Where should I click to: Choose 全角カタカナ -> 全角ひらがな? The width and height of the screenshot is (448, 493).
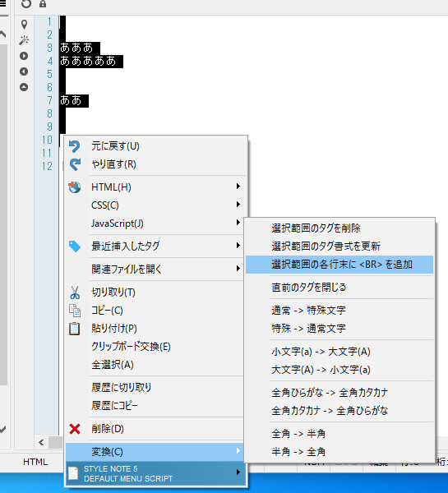click(339, 411)
